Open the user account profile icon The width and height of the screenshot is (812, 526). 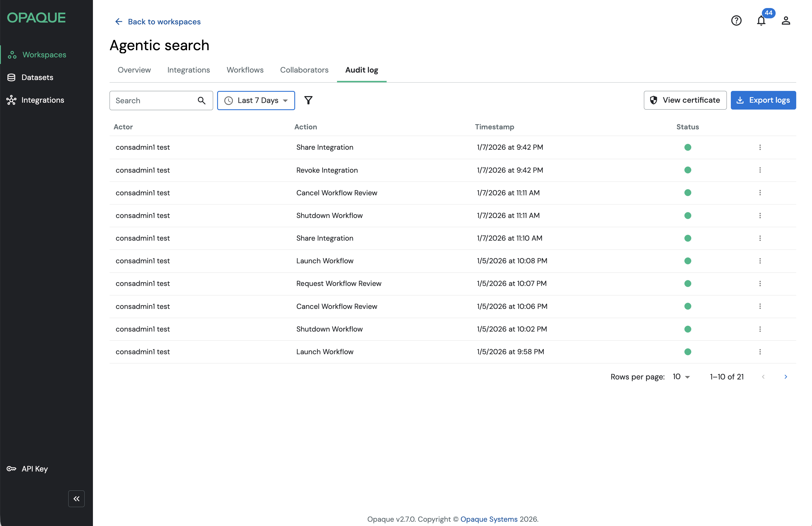[x=786, y=21]
